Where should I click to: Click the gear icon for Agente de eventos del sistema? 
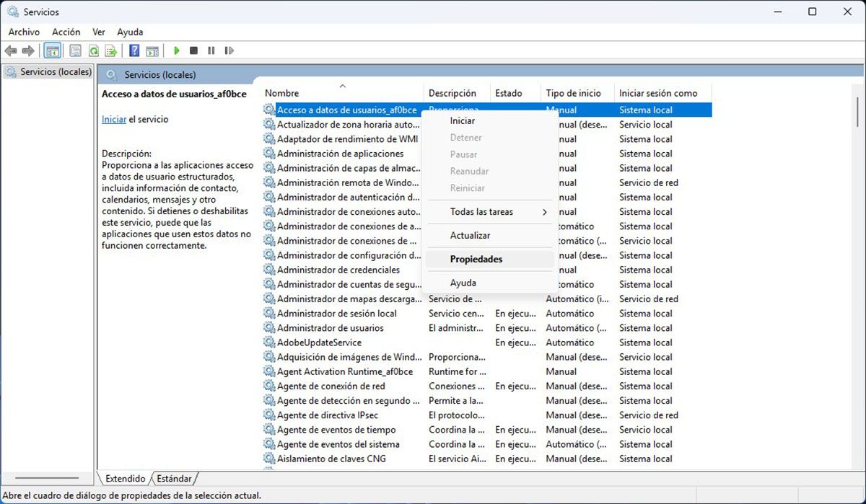tap(269, 444)
